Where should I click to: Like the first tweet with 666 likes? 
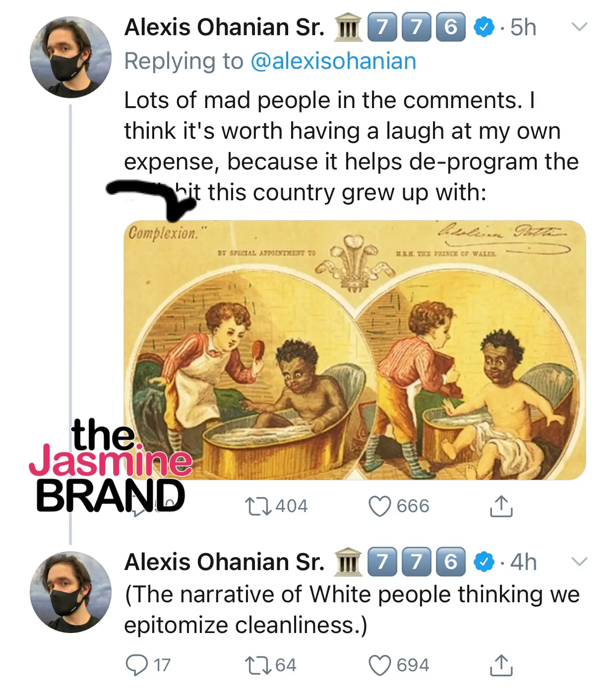pos(380,506)
